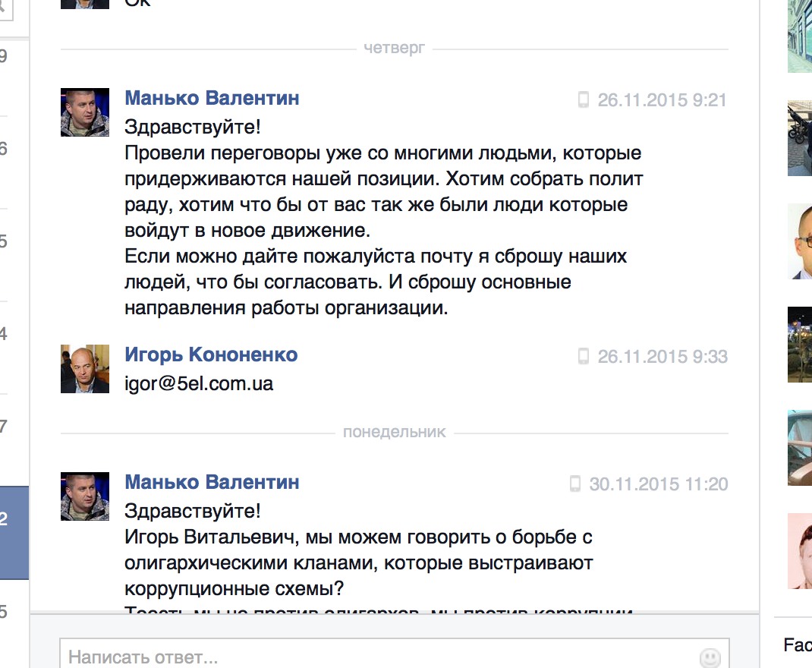
Task: Click the mobile icon beside 30.11.2015 11:20
Action: [x=574, y=484]
